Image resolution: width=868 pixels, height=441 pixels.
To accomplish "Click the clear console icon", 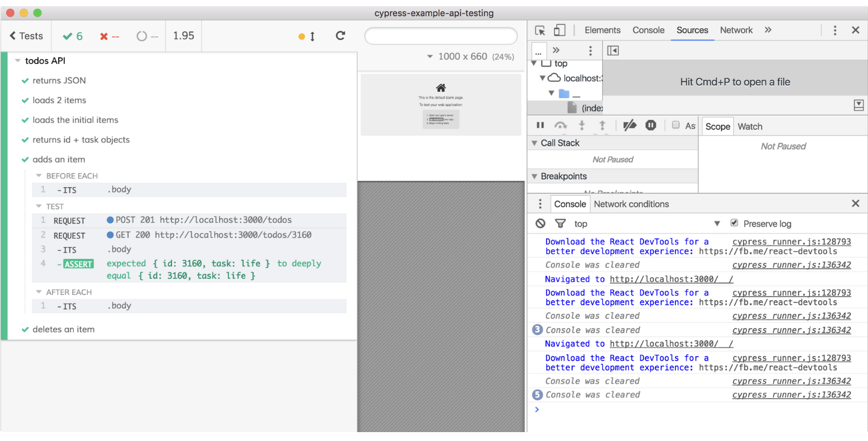I will (541, 223).
